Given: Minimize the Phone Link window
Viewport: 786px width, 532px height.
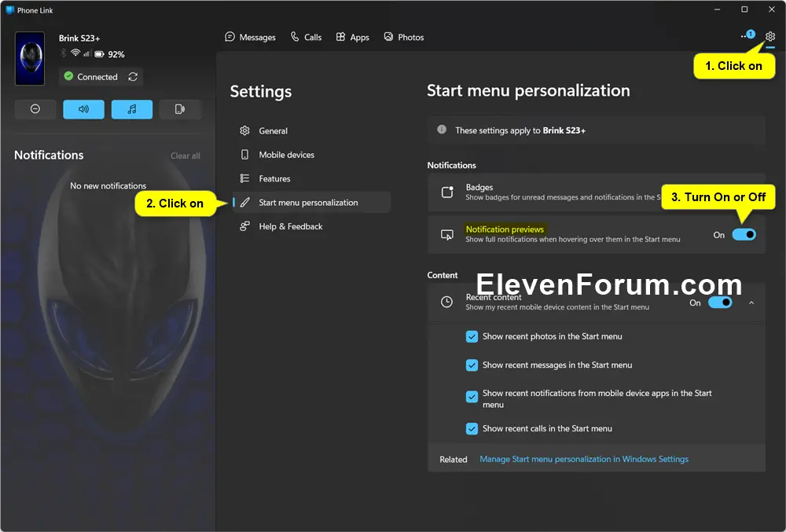Looking at the screenshot, I should click(x=718, y=9).
